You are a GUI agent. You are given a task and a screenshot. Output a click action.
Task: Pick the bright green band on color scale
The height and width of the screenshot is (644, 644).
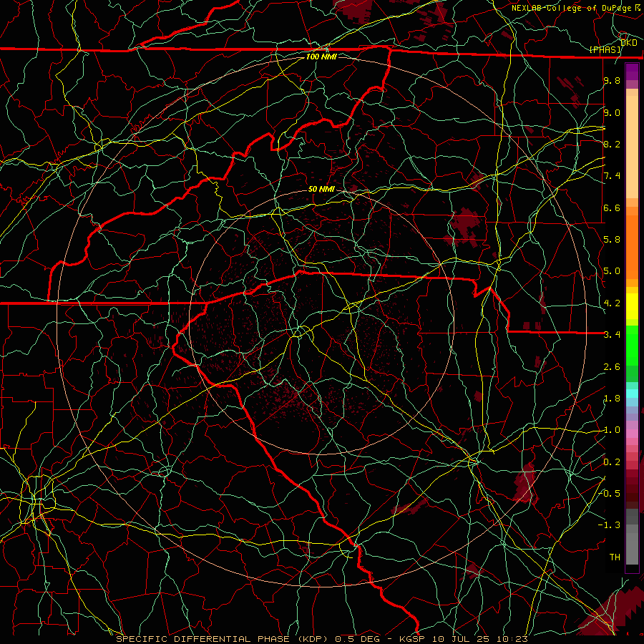coord(632,346)
